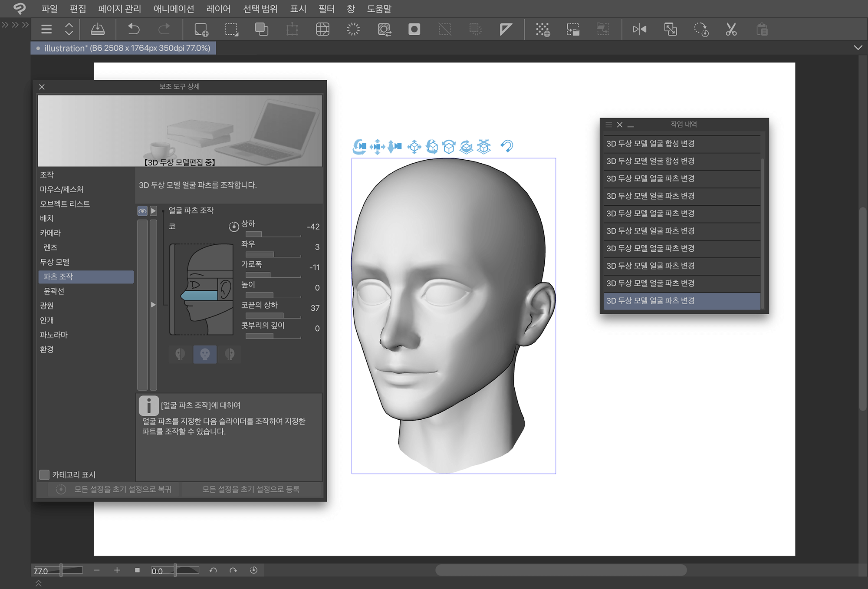Expand the arrow next to the eye icon
The width and height of the screenshot is (868, 589).
tap(153, 211)
